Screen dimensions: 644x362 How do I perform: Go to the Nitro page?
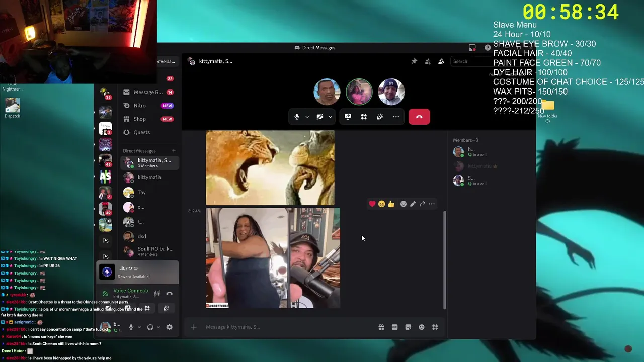pos(149,106)
